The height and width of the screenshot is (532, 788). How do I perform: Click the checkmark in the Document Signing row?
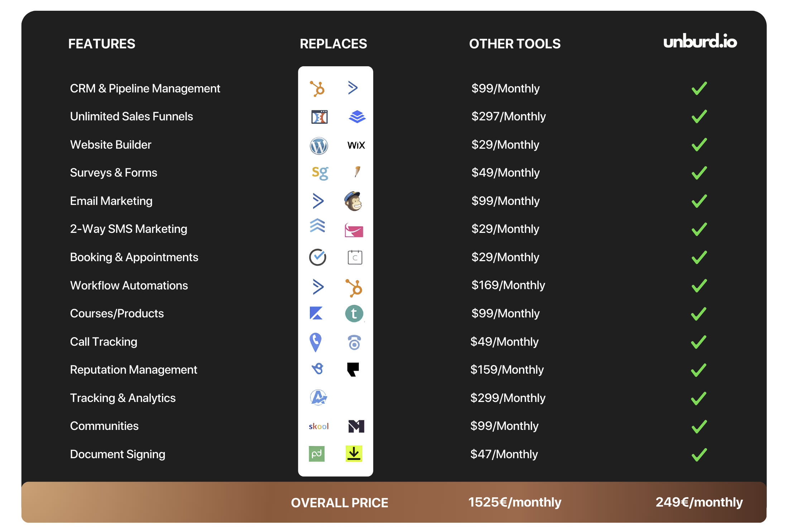[x=699, y=455]
